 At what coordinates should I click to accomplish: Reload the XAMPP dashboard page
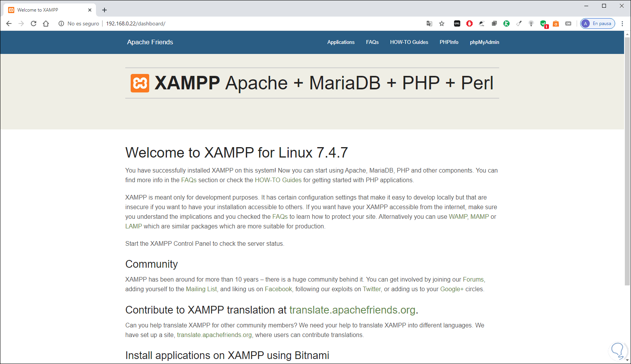coord(34,23)
